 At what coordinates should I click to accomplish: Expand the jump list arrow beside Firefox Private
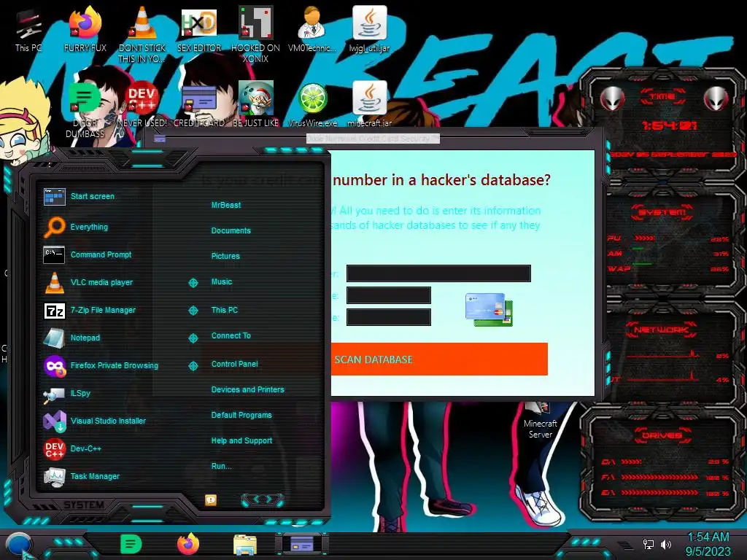(193, 366)
